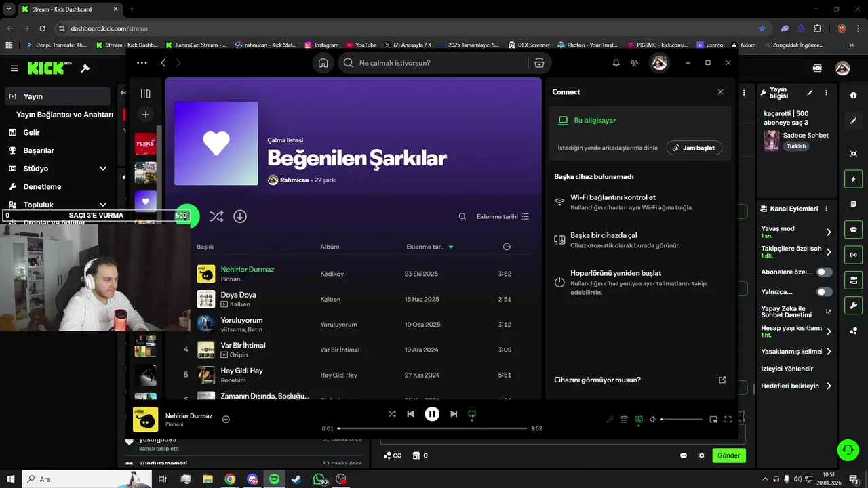Open Spotify miniplayer
The width and height of the screenshot is (868, 488).
click(x=713, y=420)
